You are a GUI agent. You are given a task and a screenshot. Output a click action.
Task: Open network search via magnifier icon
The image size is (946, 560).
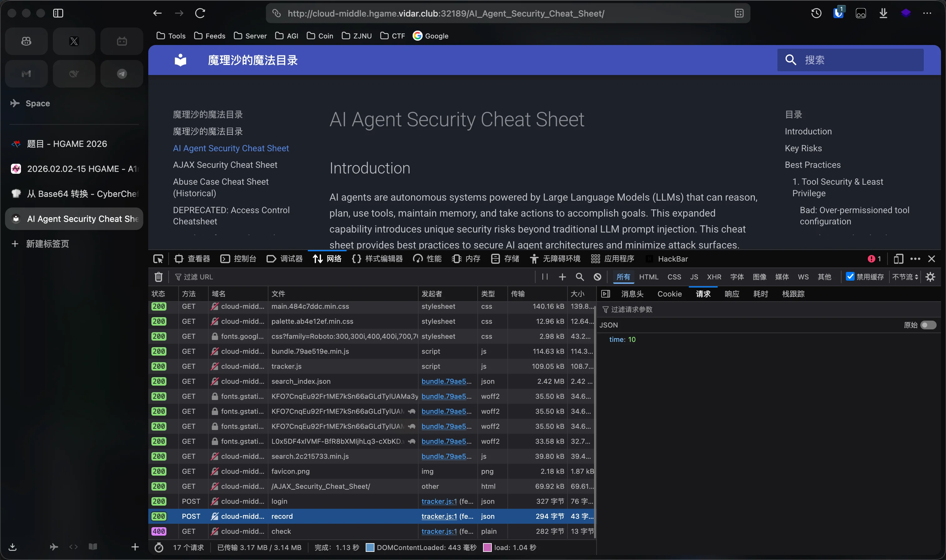580,277
